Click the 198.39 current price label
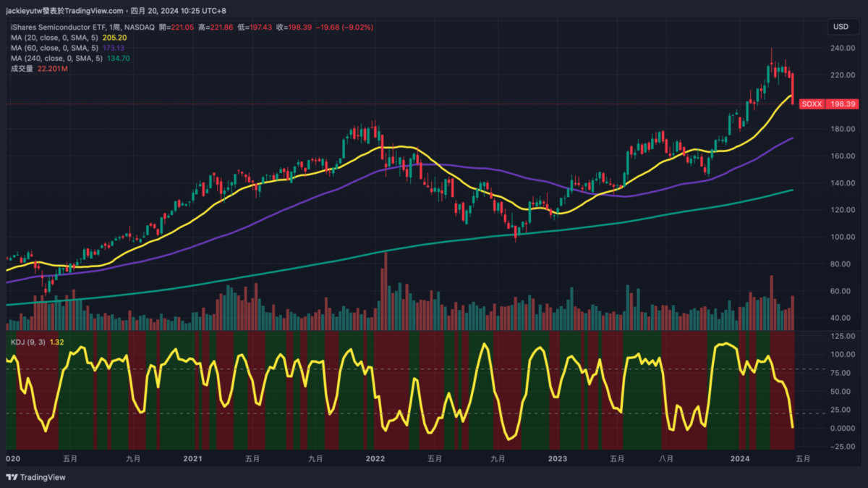868x488 pixels. pyautogui.click(x=843, y=104)
